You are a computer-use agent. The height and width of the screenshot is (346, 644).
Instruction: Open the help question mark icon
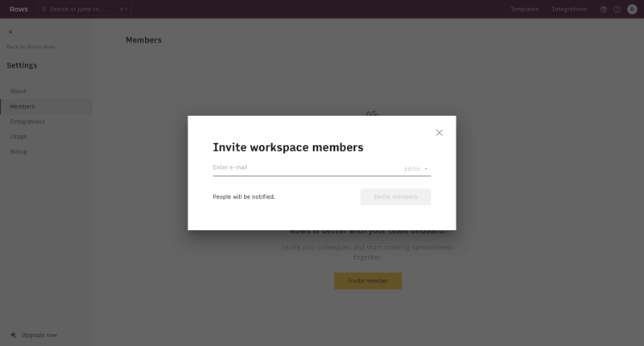[x=617, y=10]
